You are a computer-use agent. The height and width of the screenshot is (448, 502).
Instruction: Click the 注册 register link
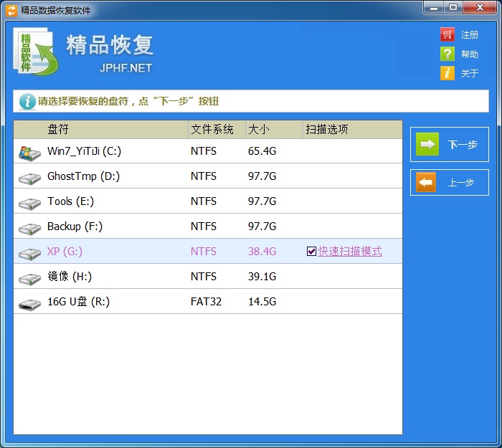coord(469,34)
